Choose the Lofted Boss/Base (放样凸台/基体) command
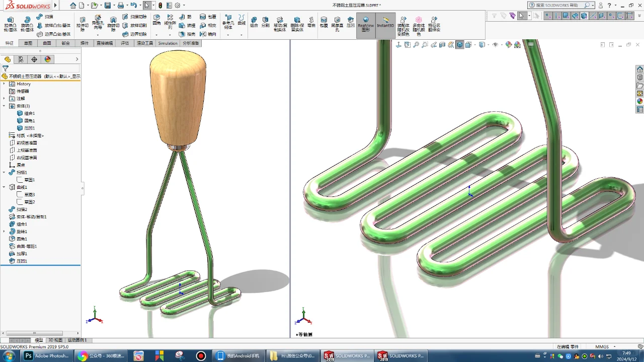644x362 pixels. tap(53, 25)
